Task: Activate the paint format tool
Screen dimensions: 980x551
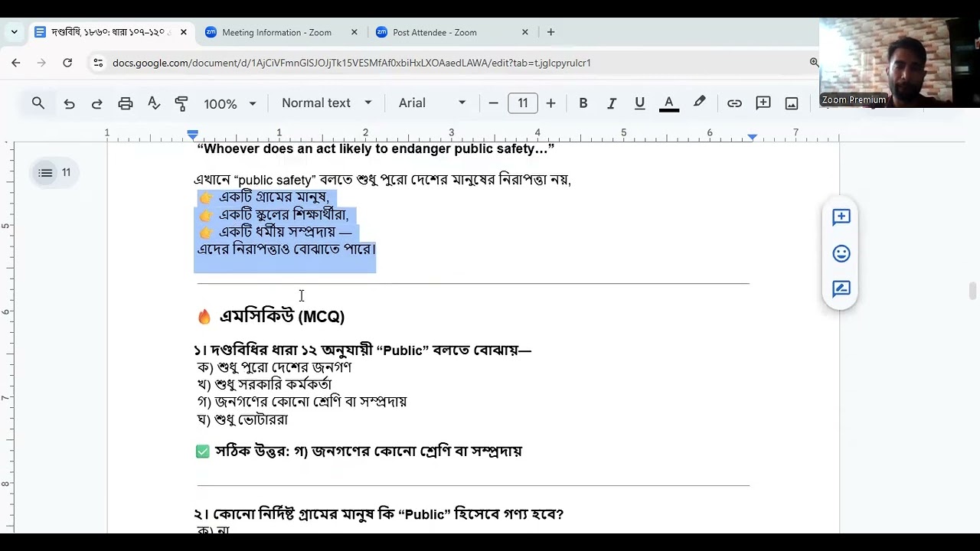Action: coord(181,103)
